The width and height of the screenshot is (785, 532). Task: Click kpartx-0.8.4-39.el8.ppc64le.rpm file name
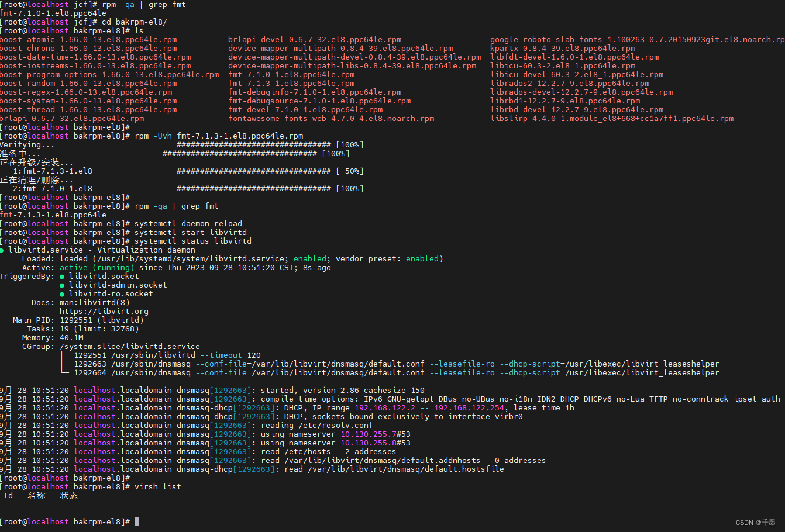point(563,49)
